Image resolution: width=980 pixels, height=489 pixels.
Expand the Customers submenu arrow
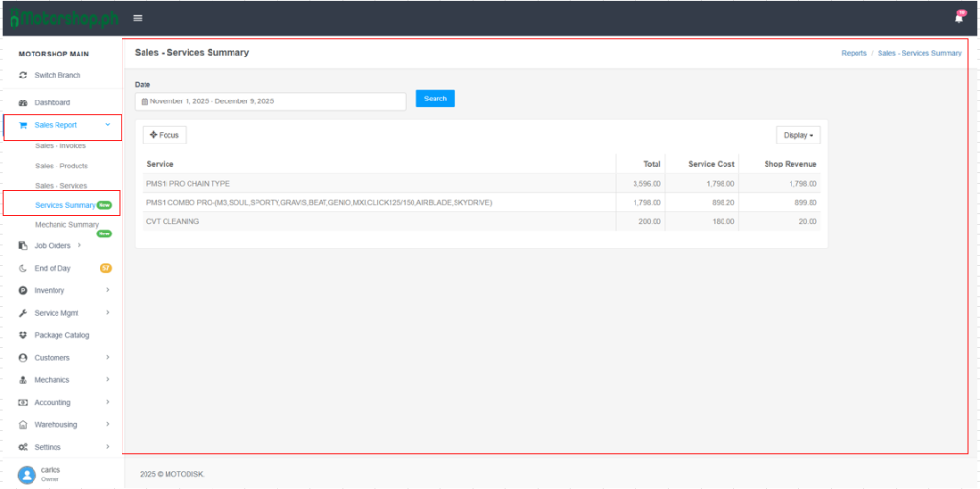pos(107,358)
